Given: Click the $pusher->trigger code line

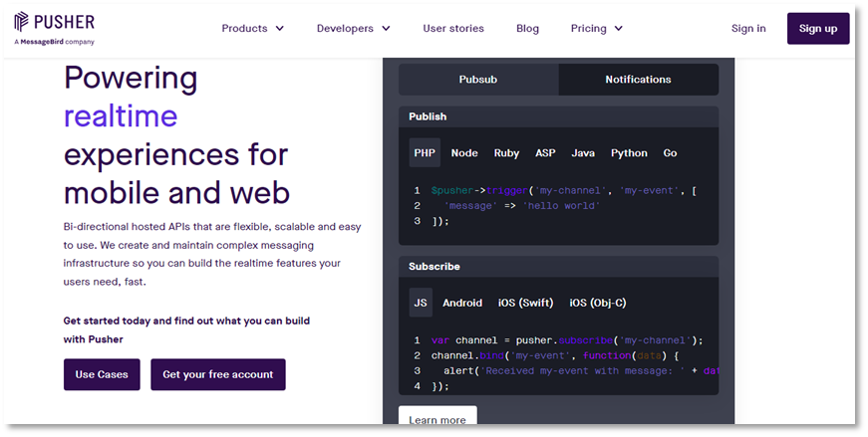Looking at the screenshot, I should (563, 191).
